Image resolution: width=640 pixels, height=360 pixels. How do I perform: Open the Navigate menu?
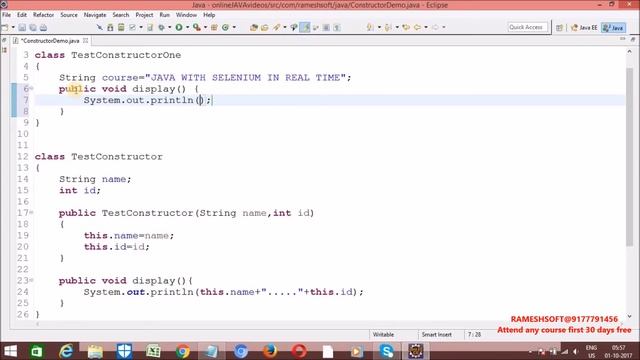(x=95, y=15)
